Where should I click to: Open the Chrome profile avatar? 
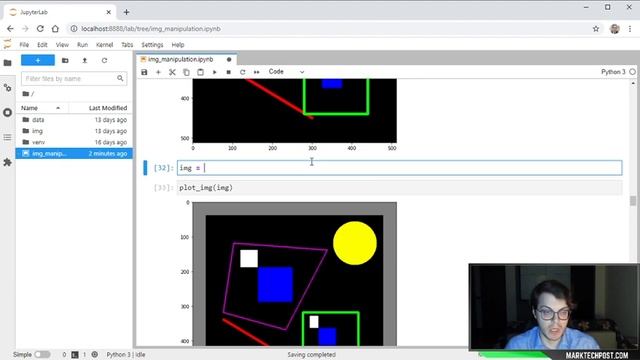pos(615,29)
